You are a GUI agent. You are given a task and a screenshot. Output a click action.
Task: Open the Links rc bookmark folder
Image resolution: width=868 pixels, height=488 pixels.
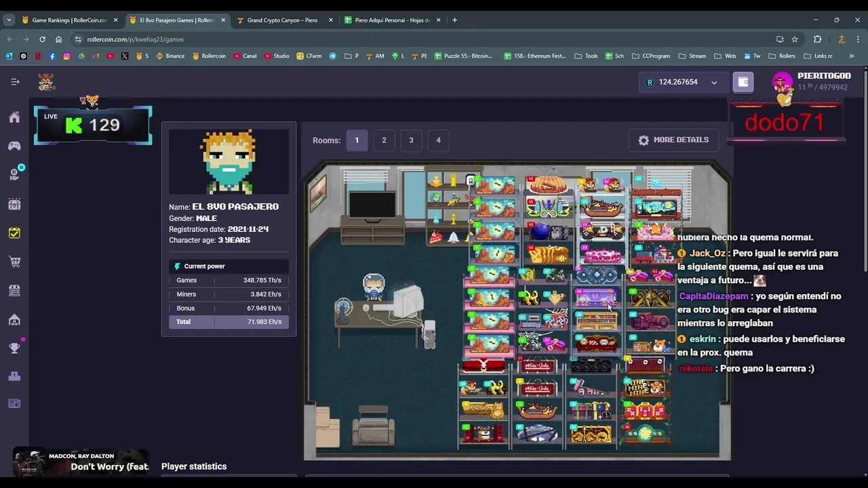coord(817,56)
